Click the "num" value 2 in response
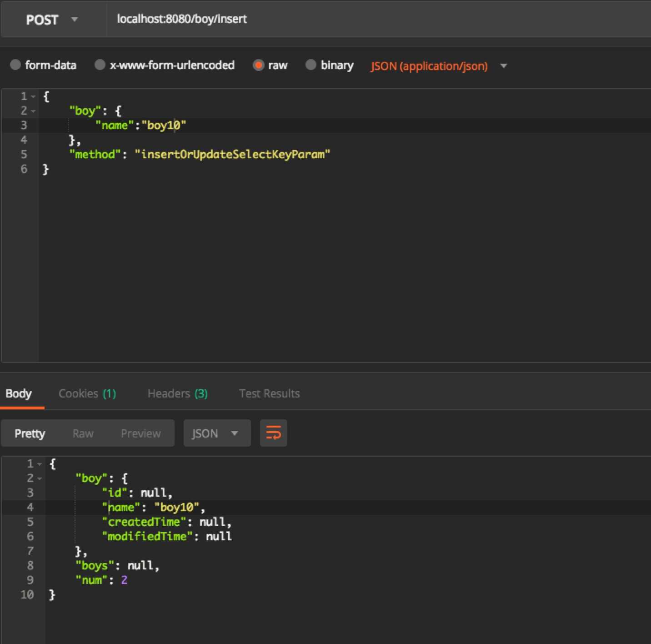This screenshot has height=644, width=651. tap(124, 580)
